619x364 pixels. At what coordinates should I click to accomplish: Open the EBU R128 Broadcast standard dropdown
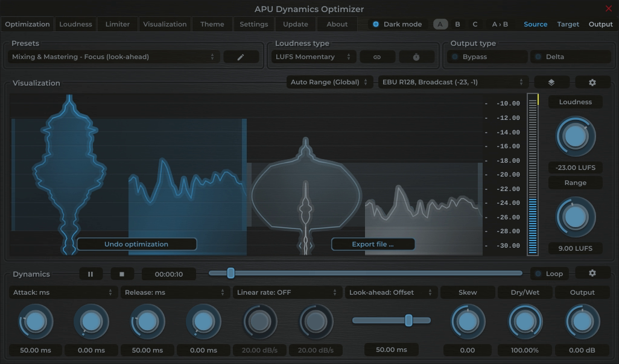[451, 82]
